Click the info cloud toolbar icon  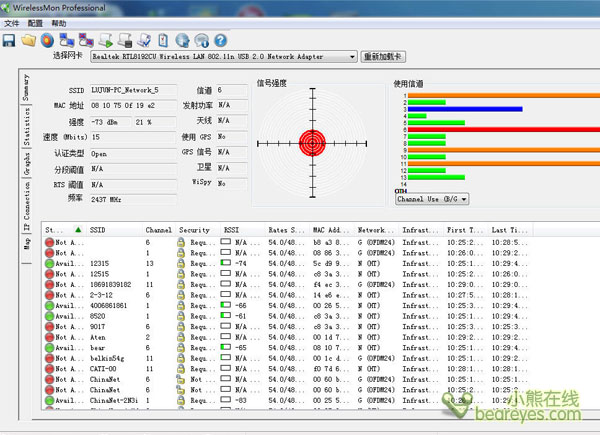pyautogui.click(x=202, y=40)
